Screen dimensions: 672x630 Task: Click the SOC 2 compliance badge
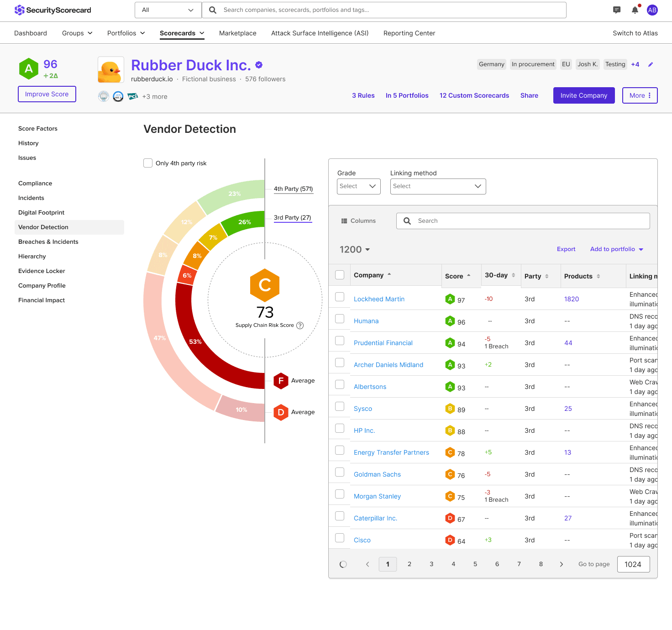[x=118, y=96]
